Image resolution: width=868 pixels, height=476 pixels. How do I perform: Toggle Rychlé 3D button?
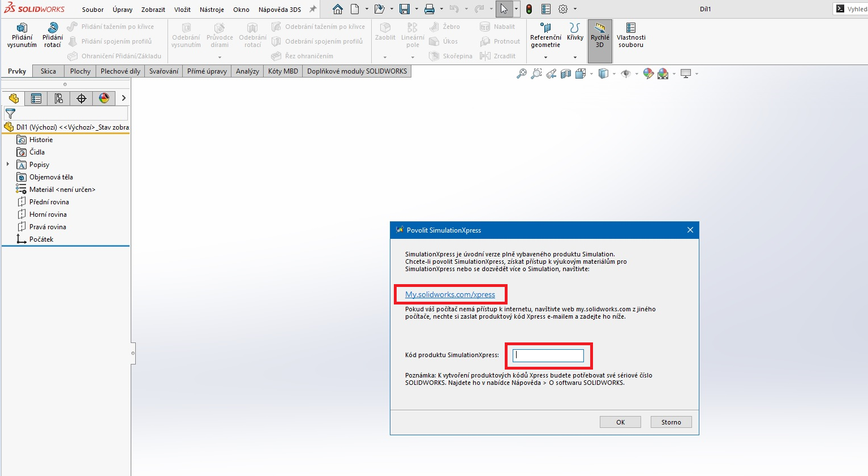coord(600,41)
